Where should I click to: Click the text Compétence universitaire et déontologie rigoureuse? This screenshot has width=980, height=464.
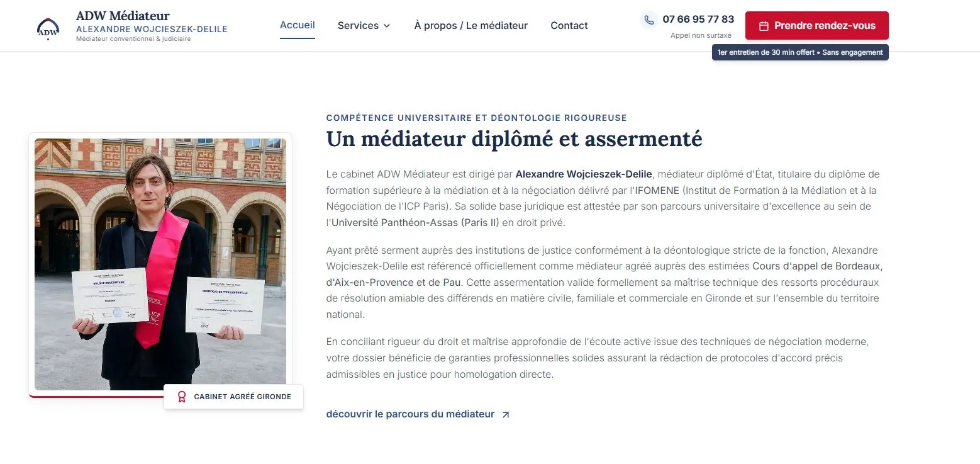click(x=476, y=118)
